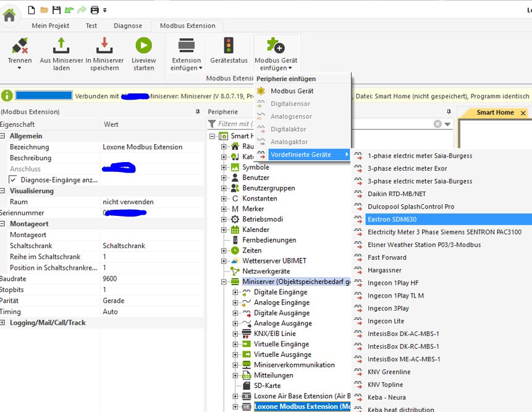Select Mitteilungen in the tree

click(x=274, y=376)
